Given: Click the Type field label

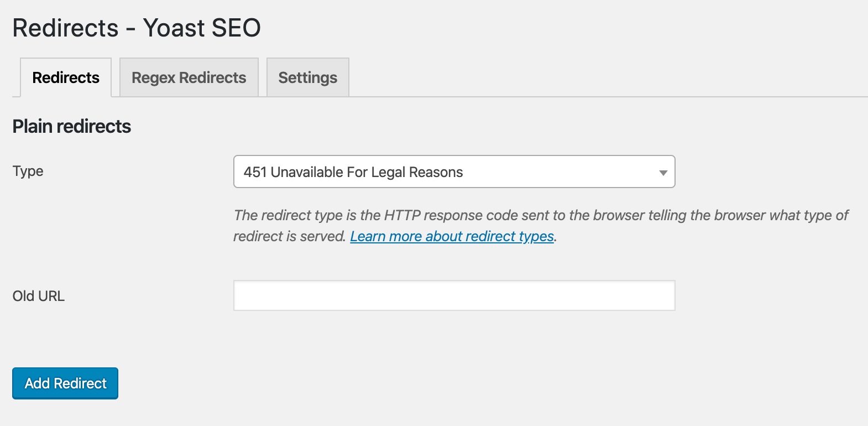Looking at the screenshot, I should click(x=28, y=171).
